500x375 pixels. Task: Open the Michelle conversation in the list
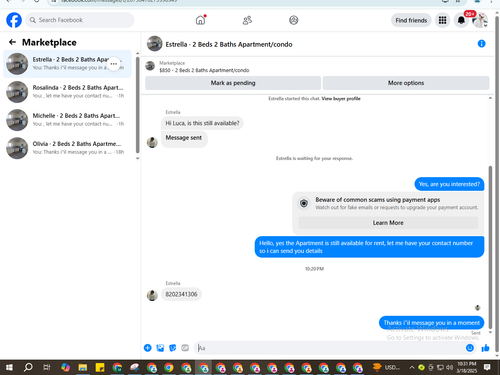coord(67,120)
